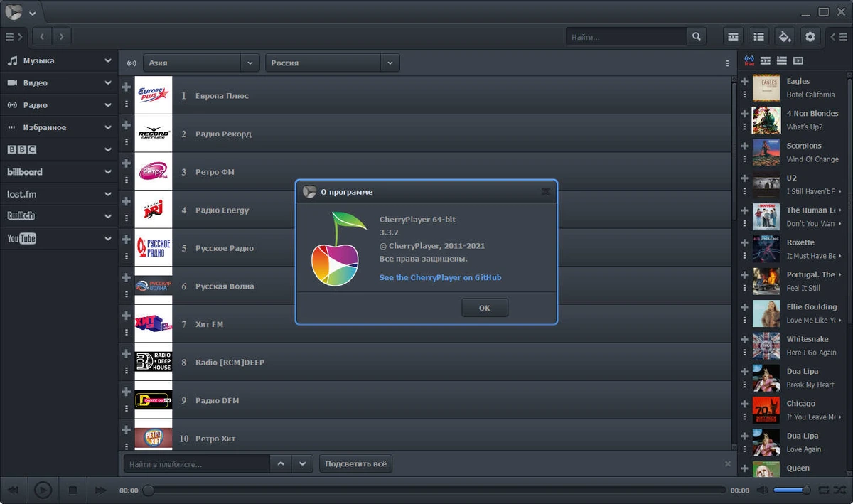Screen dimensions: 853x504
Task: Toggle repeat mode
Action: click(824, 490)
